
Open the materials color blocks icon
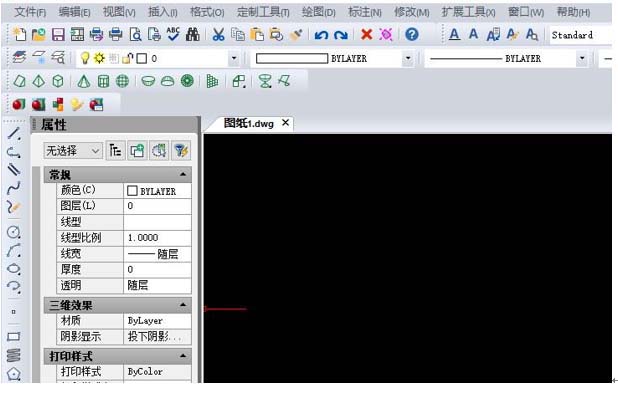58,104
